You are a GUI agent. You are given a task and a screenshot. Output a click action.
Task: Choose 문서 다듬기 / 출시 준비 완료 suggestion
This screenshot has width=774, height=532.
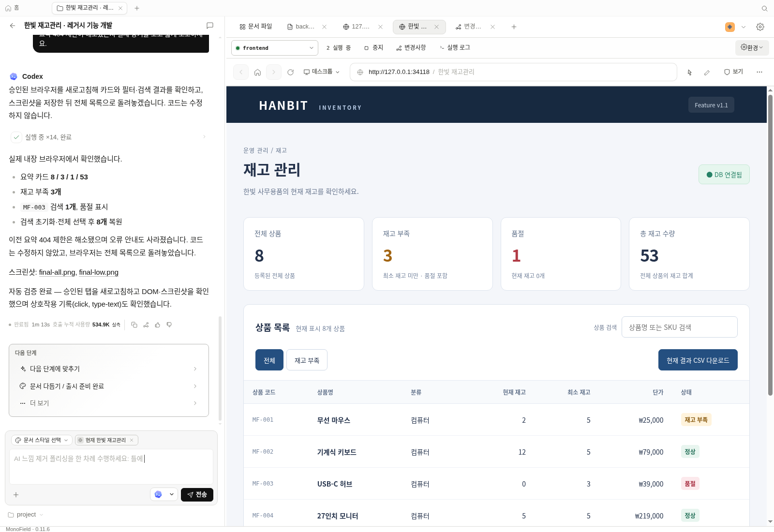pos(109,386)
